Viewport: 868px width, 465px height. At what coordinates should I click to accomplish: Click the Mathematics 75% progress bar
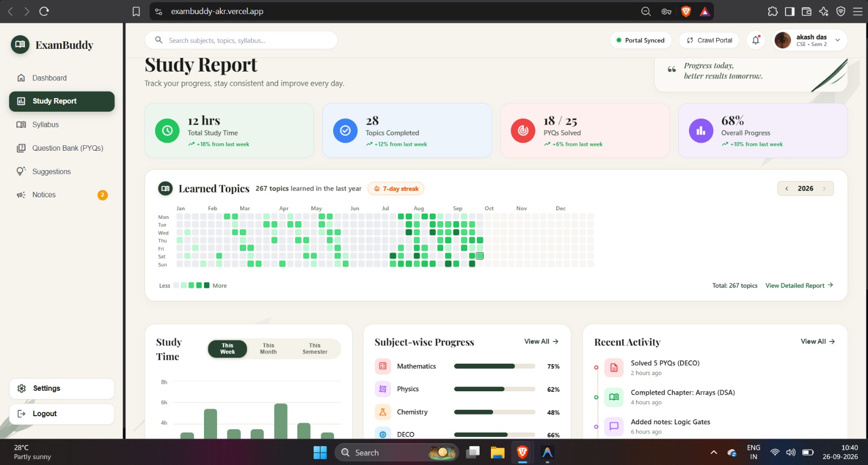pyautogui.click(x=495, y=366)
